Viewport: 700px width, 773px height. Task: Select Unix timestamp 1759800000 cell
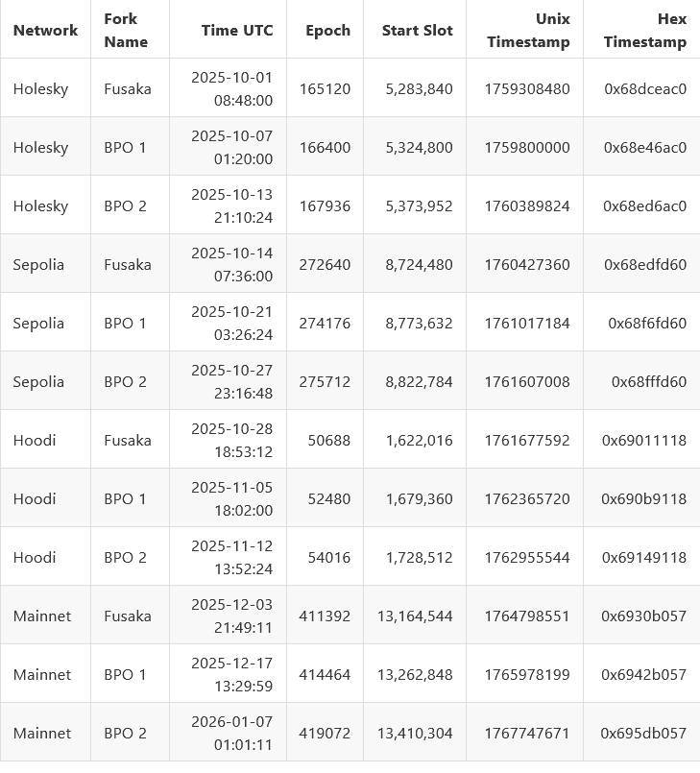click(x=527, y=147)
